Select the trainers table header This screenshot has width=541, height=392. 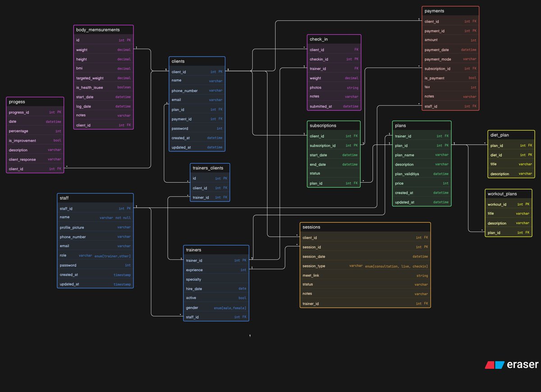(216, 250)
